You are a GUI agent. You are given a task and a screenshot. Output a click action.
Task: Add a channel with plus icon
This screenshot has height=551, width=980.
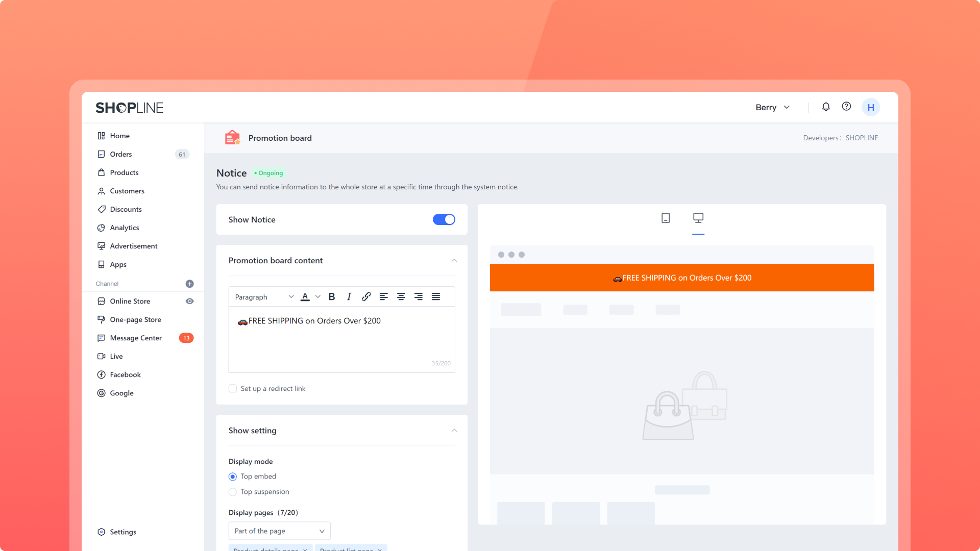pos(189,284)
